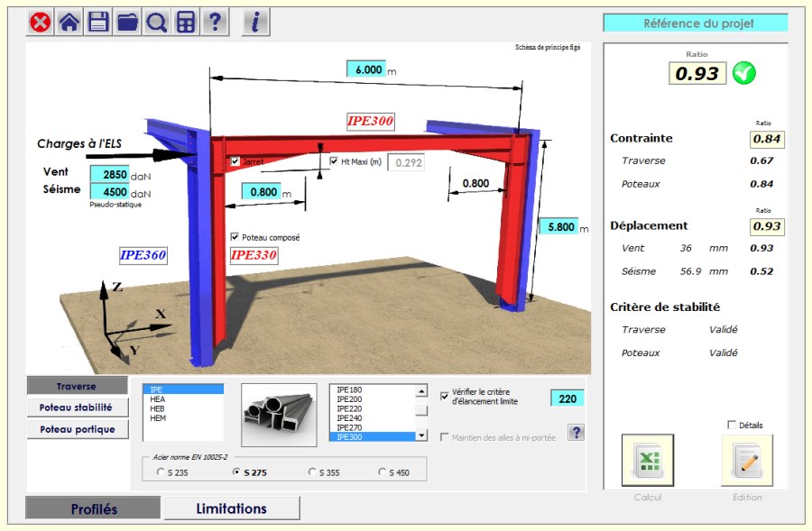
Task: Enable the Détails checkbox
Action: click(732, 425)
